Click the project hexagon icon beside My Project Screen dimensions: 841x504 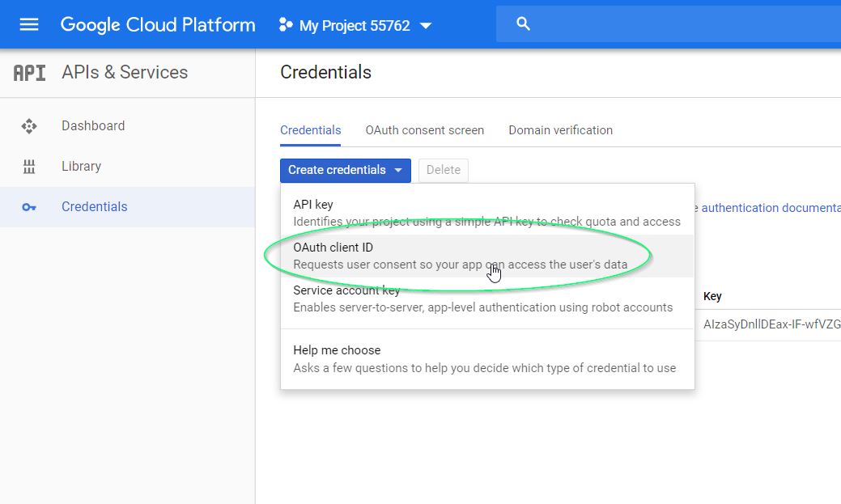point(286,24)
